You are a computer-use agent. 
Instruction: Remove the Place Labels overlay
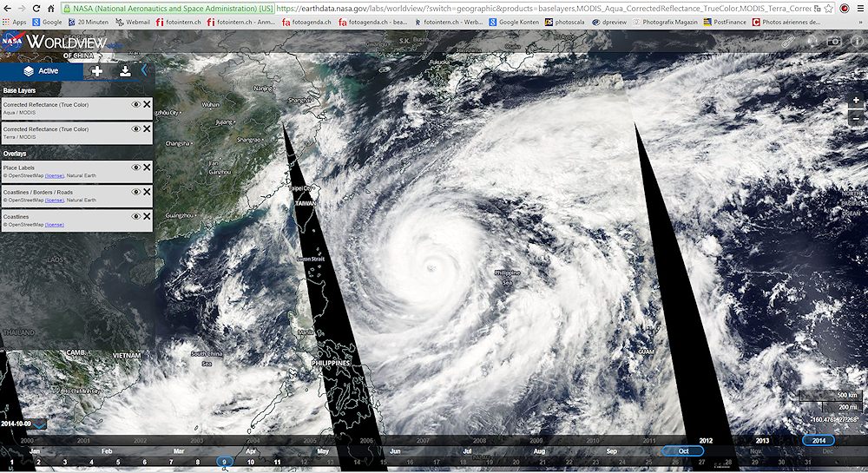pyautogui.click(x=147, y=168)
